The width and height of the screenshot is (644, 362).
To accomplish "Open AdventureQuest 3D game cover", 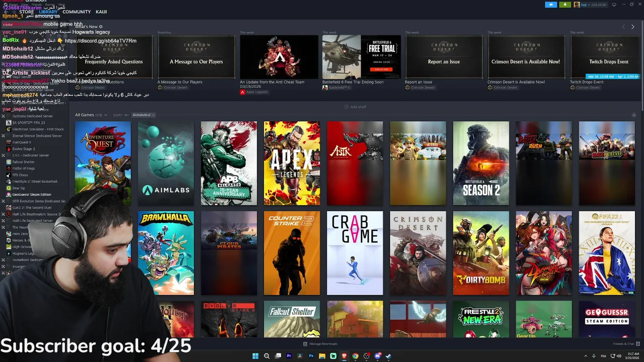I will (x=103, y=163).
